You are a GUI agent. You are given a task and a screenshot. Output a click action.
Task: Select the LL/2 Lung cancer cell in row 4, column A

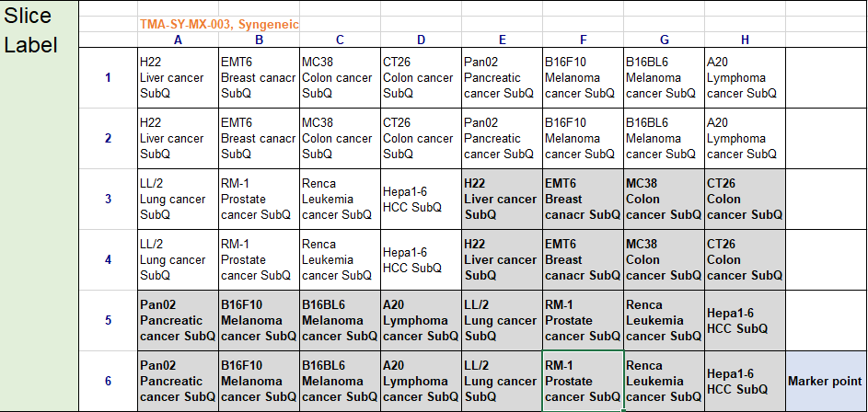(178, 259)
